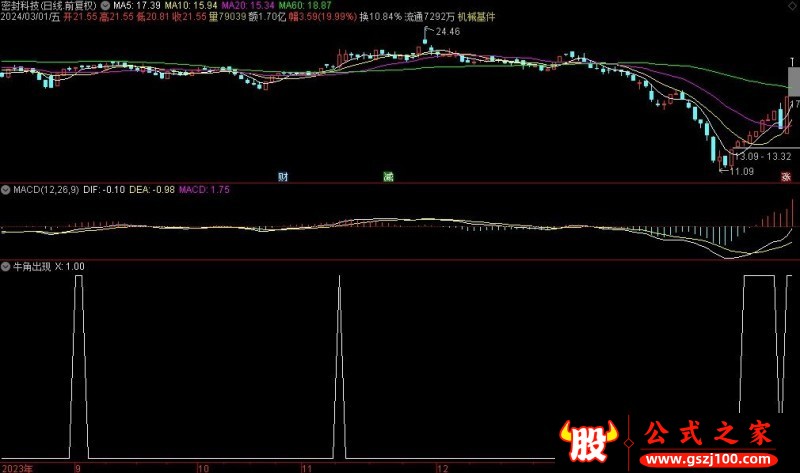Open the 牛角出现 indicator dropdown arrow
This screenshot has height=473, width=800.
click(x=6, y=266)
